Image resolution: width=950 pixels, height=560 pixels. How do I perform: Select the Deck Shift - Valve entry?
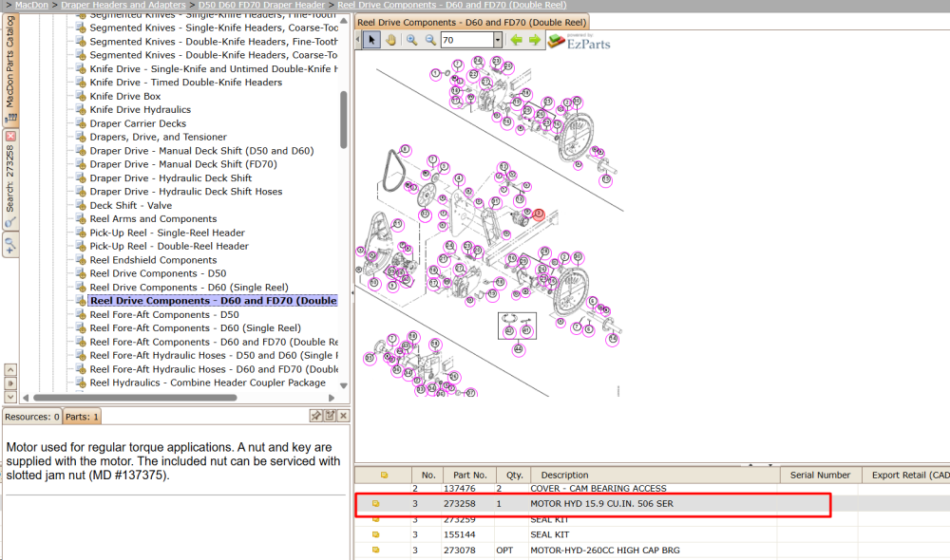pyautogui.click(x=130, y=205)
